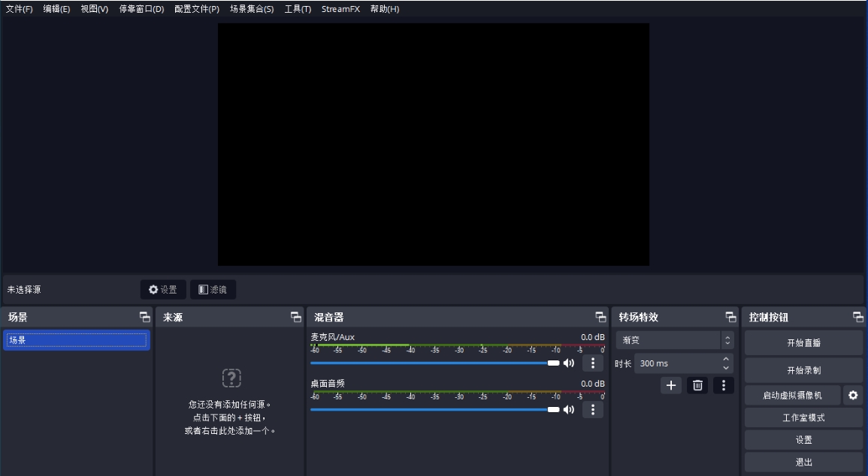Viewport: 868px width, 476px height.
Task: Open the 工具(T) menu
Action: point(296,10)
